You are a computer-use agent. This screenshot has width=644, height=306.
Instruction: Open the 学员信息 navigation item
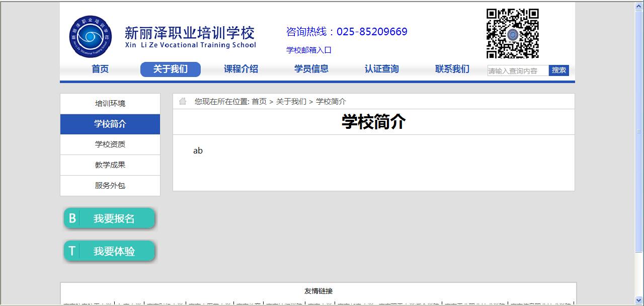(311, 69)
